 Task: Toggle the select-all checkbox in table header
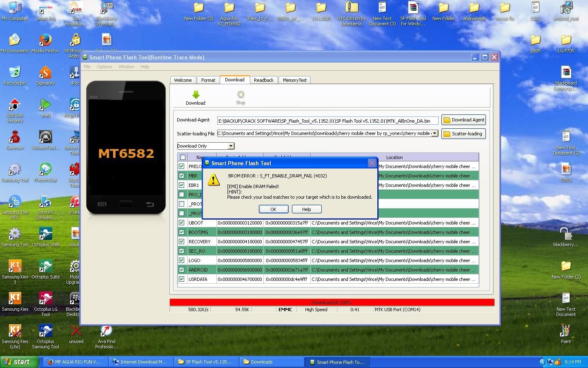pos(183,157)
